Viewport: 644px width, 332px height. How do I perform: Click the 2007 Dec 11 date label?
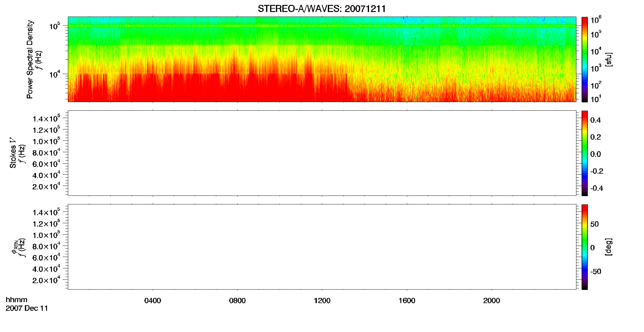27,308
